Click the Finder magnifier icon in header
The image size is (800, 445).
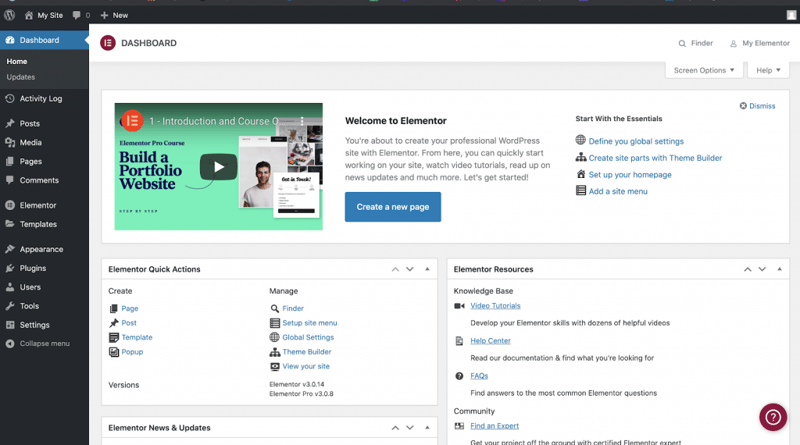pyautogui.click(x=682, y=43)
